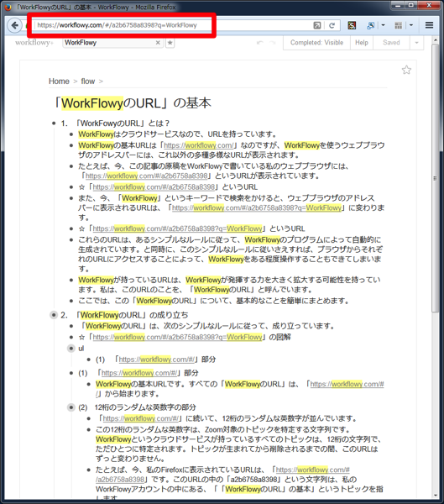The height and width of the screenshot is (504, 444).
Task: Click the workflowy+ logo
Action: 34,43
